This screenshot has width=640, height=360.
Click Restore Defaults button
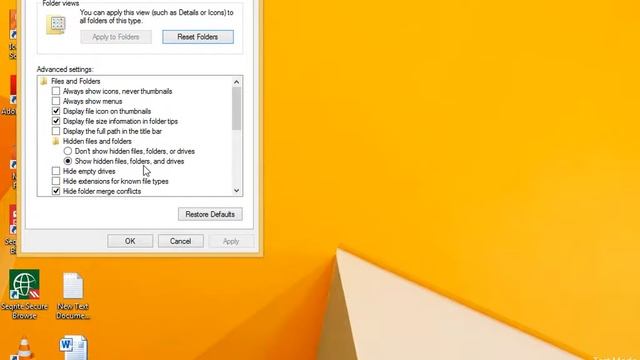pyautogui.click(x=210, y=214)
